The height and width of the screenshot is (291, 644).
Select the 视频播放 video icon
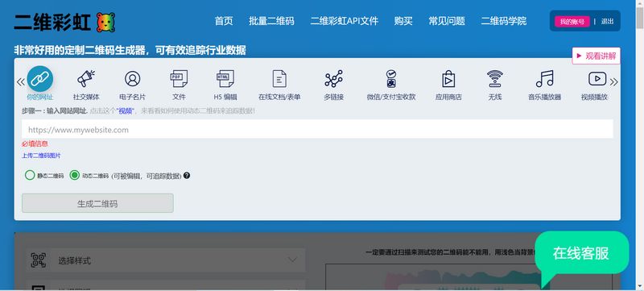coord(597,78)
